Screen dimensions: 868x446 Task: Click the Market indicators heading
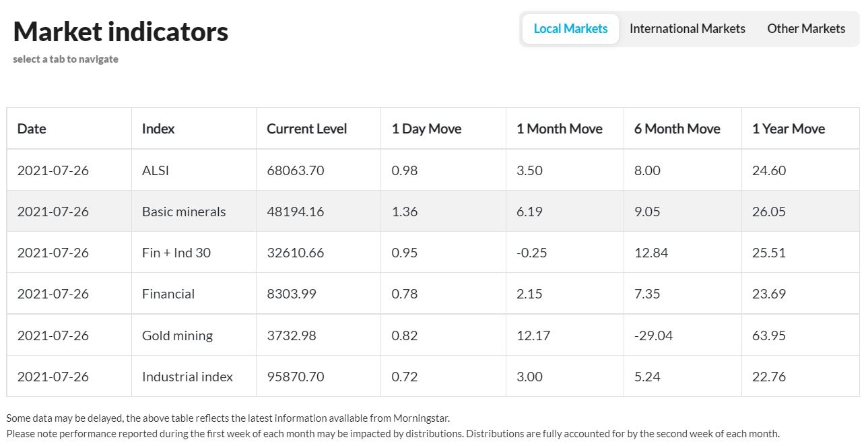pyautogui.click(x=121, y=32)
